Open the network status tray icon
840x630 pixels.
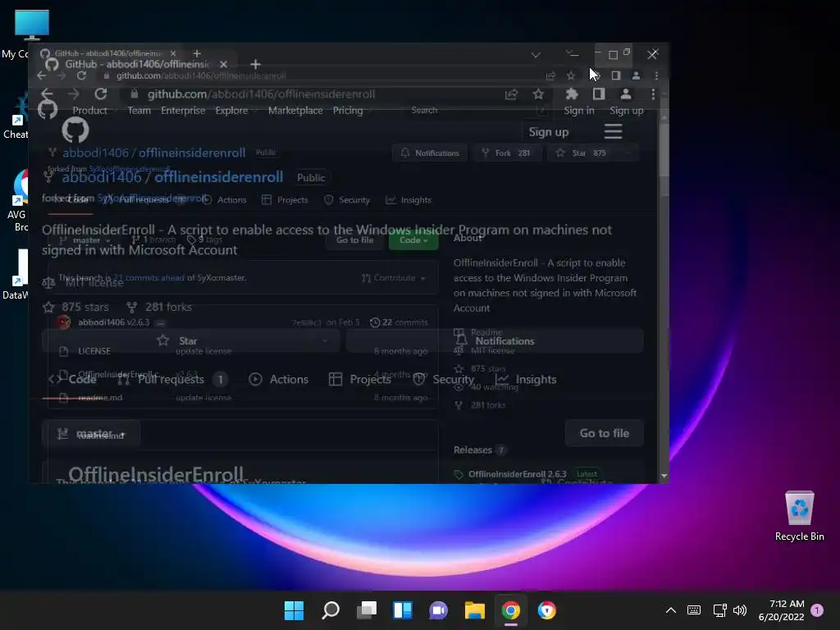[x=719, y=610]
